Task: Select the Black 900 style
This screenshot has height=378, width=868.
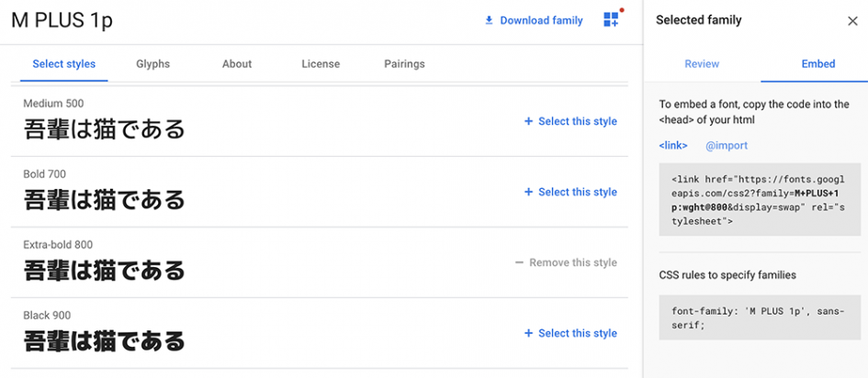Action: tap(570, 334)
